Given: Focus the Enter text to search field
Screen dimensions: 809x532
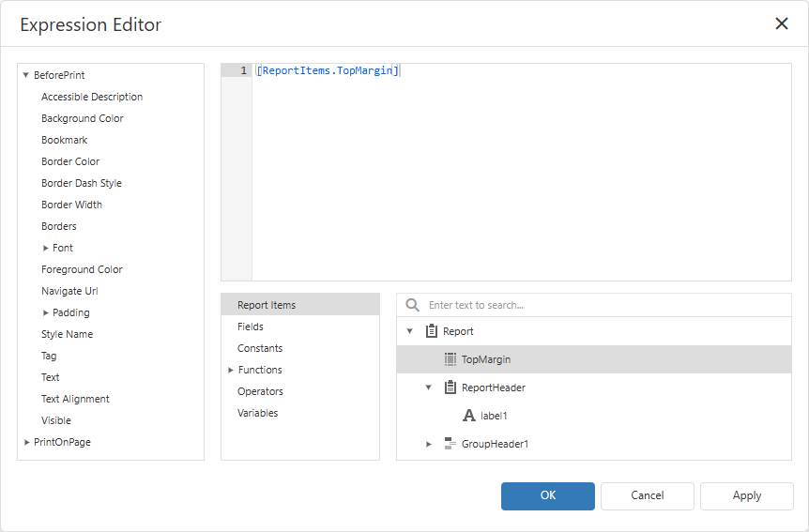Looking at the screenshot, I should click(594, 305).
